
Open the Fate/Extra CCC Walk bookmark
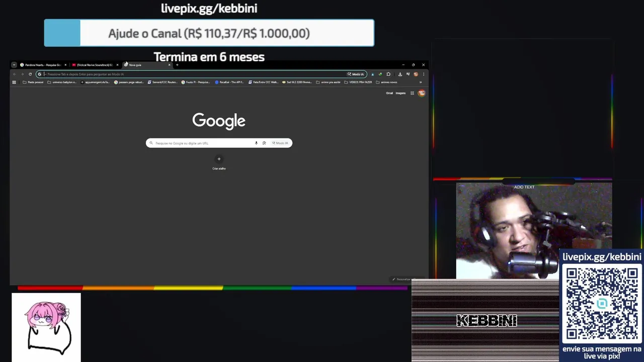click(x=264, y=82)
